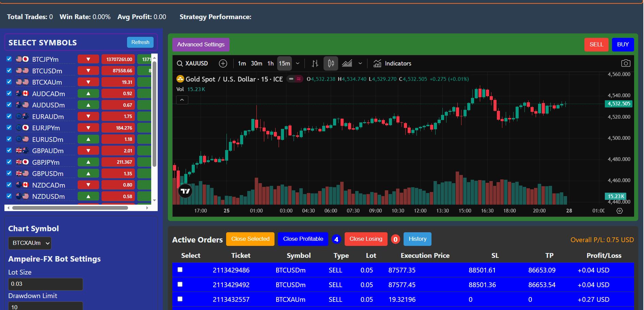644x310 pixels.
Task: Open the Chart Symbol dropdown
Action: pyautogui.click(x=30, y=243)
